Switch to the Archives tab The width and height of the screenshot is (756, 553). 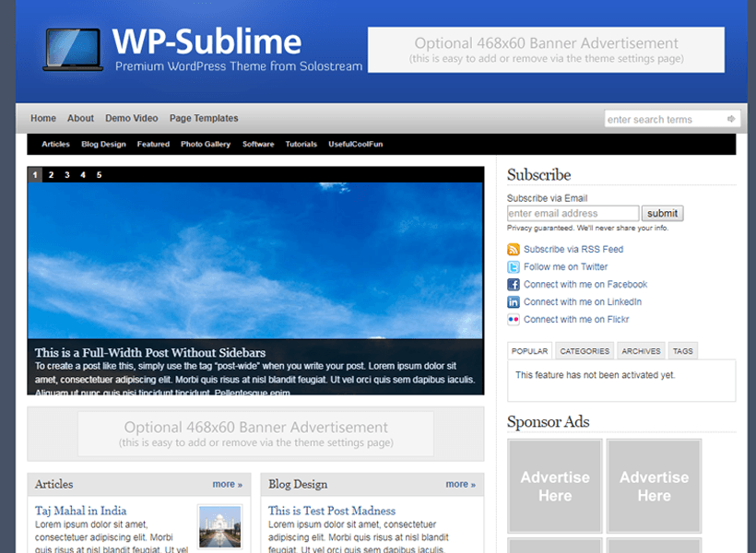[x=641, y=351]
